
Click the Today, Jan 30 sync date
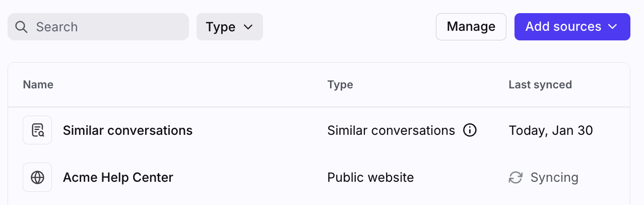[551, 131]
